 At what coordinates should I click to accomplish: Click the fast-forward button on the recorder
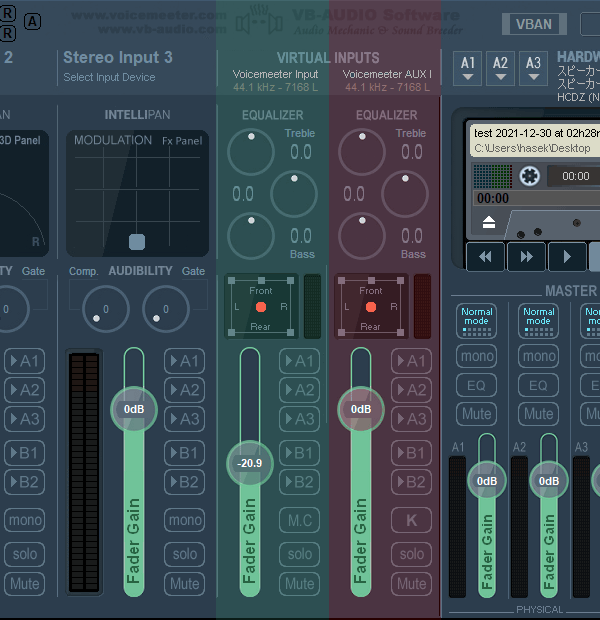pyautogui.click(x=526, y=257)
